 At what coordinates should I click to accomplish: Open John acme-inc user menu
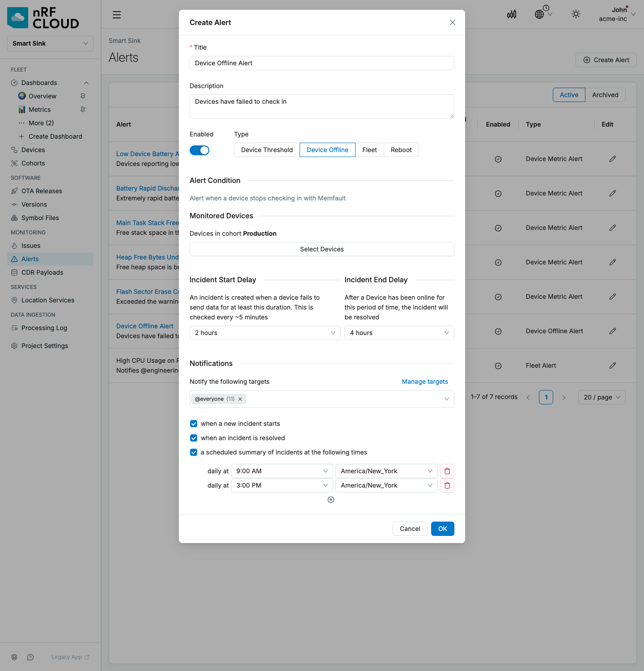617,14
